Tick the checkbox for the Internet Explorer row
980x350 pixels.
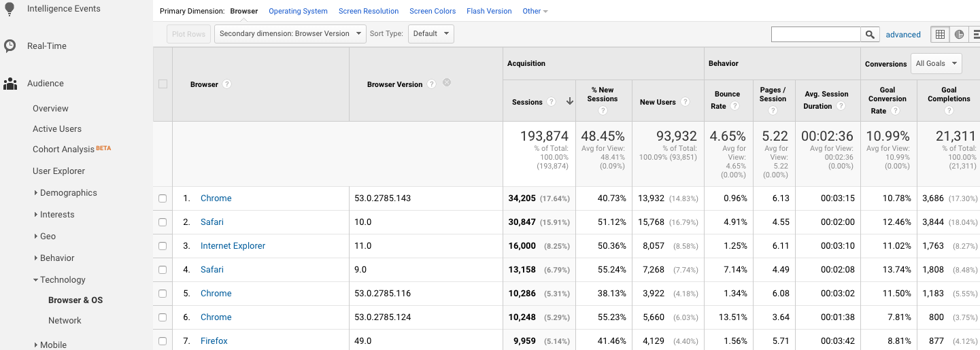click(x=163, y=246)
